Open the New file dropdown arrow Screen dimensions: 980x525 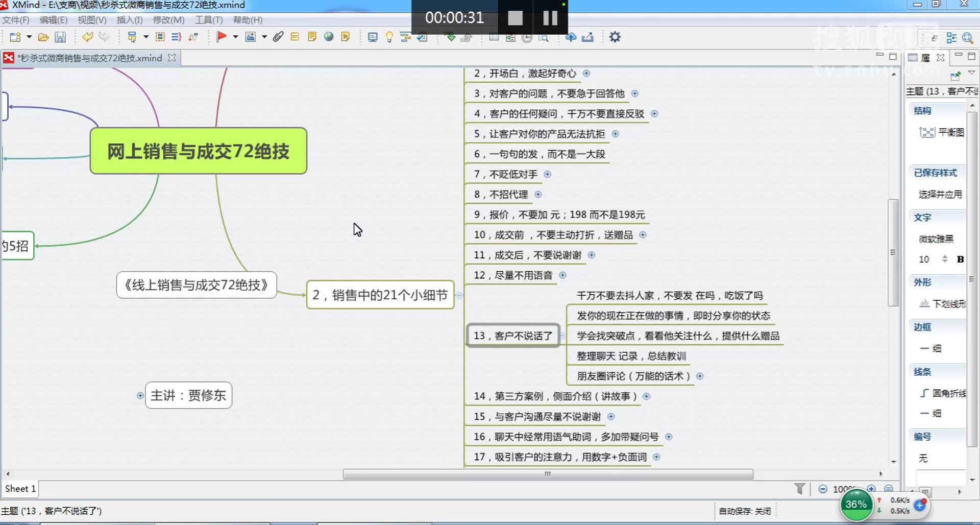click(x=29, y=37)
